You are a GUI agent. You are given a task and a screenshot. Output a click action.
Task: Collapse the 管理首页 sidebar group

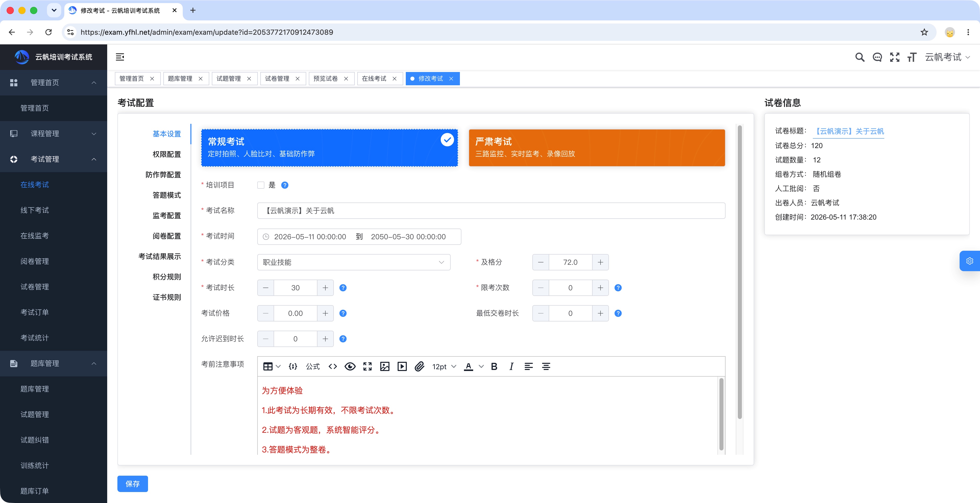[54, 82]
